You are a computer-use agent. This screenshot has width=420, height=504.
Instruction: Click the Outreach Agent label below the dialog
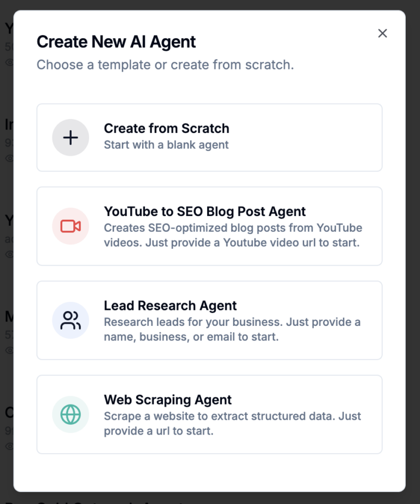pyautogui.click(x=82, y=500)
